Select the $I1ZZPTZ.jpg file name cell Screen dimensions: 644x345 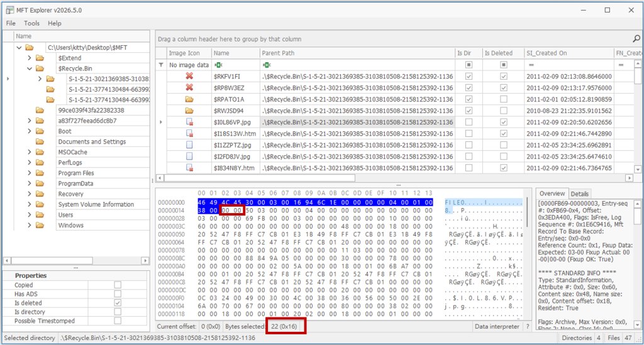pos(236,145)
